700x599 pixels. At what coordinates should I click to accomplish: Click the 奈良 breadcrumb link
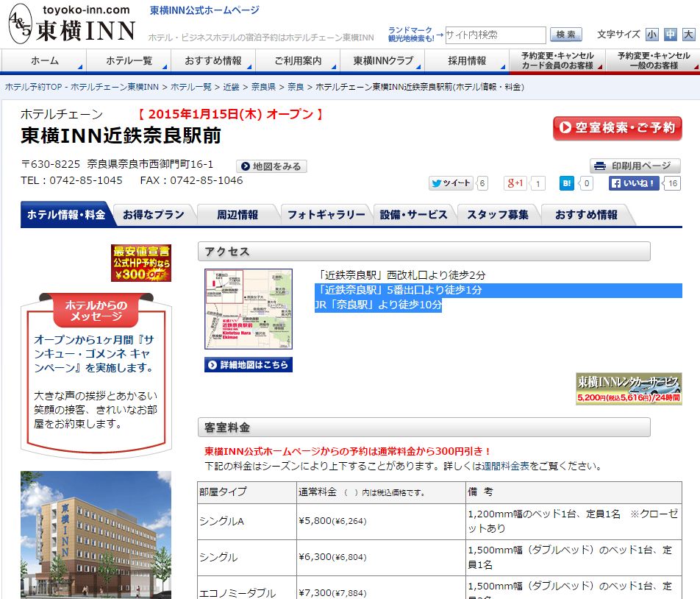point(296,87)
